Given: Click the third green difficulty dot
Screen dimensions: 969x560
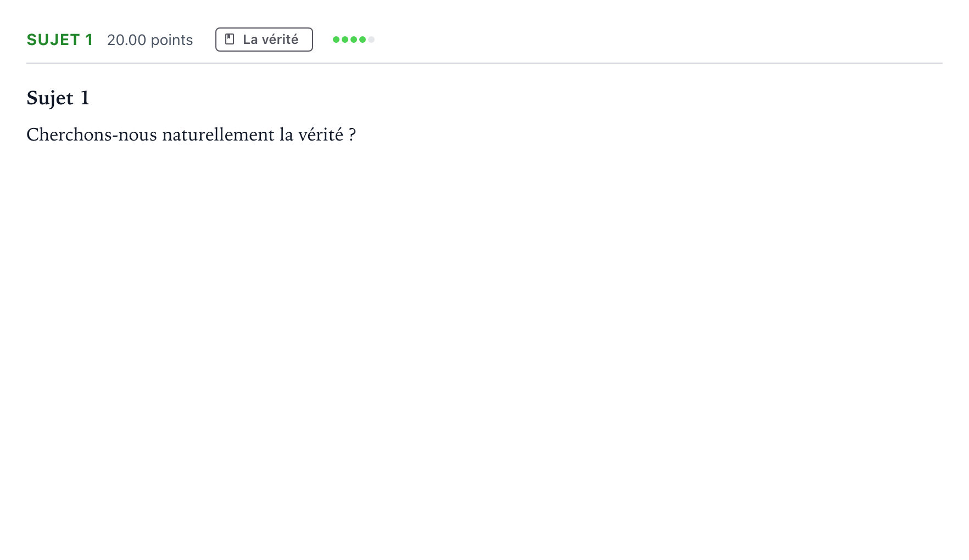Looking at the screenshot, I should 354,40.
